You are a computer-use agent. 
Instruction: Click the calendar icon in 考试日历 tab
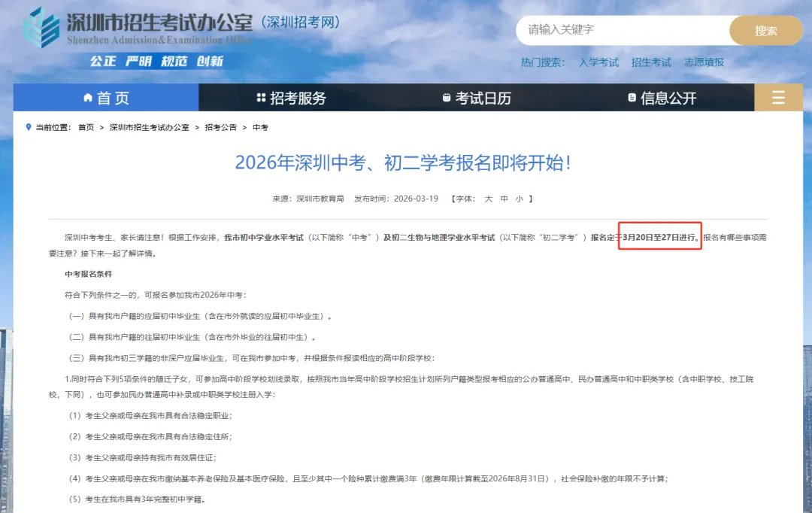click(x=445, y=98)
